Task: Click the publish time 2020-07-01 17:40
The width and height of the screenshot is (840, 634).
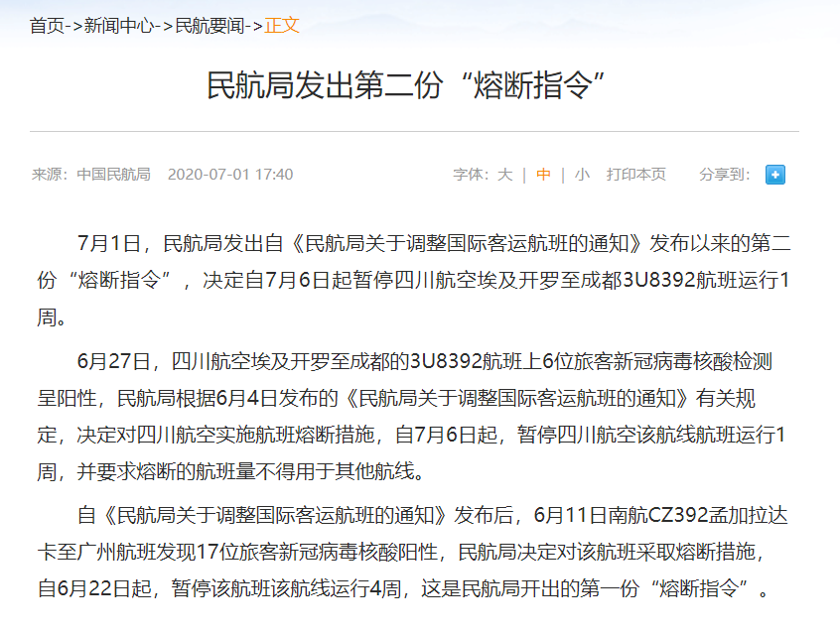Action: click(230, 175)
